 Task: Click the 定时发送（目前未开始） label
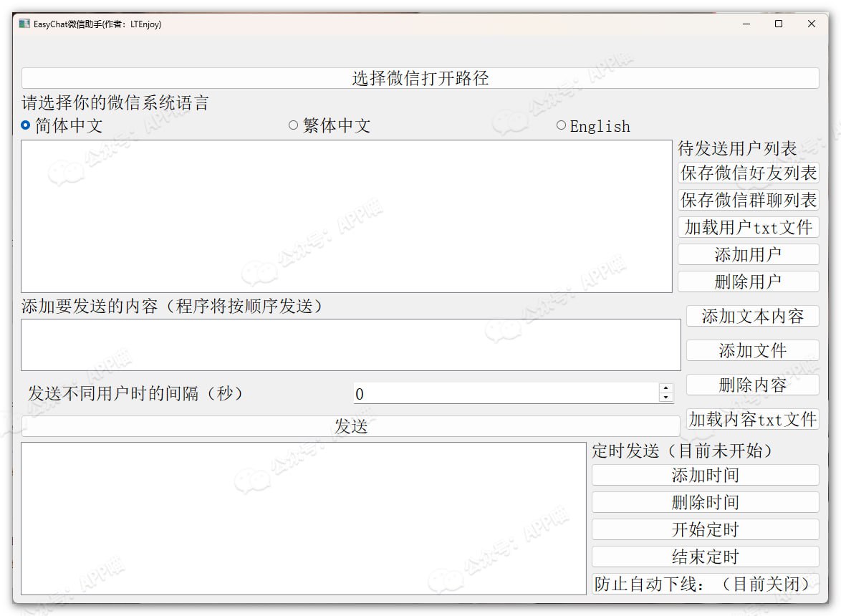click(x=682, y=451)
